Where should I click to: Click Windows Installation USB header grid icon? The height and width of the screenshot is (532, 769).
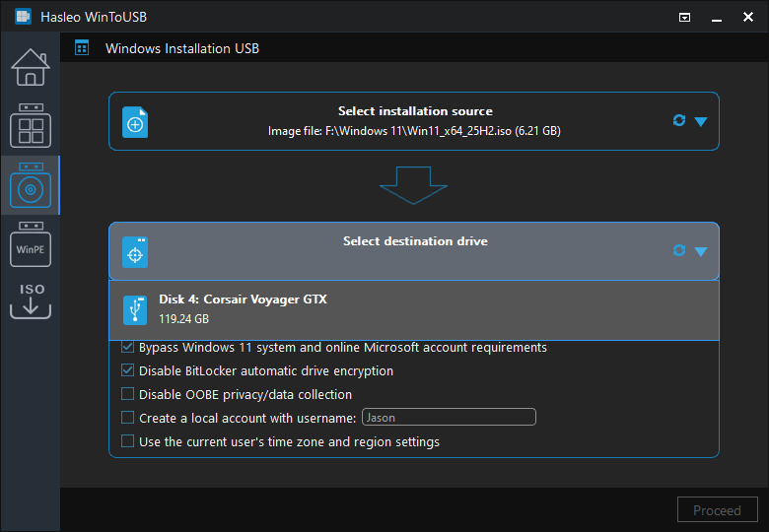pos(82,48)
